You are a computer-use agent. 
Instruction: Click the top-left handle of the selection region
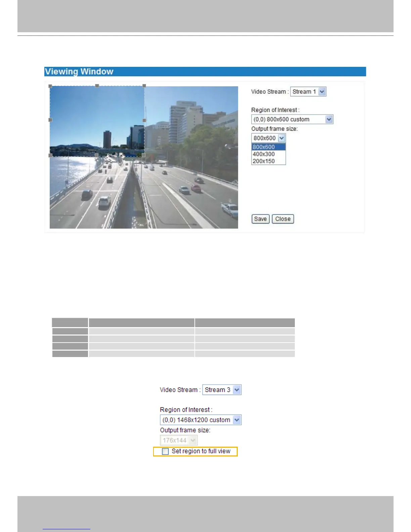click(x=50, y=86)
